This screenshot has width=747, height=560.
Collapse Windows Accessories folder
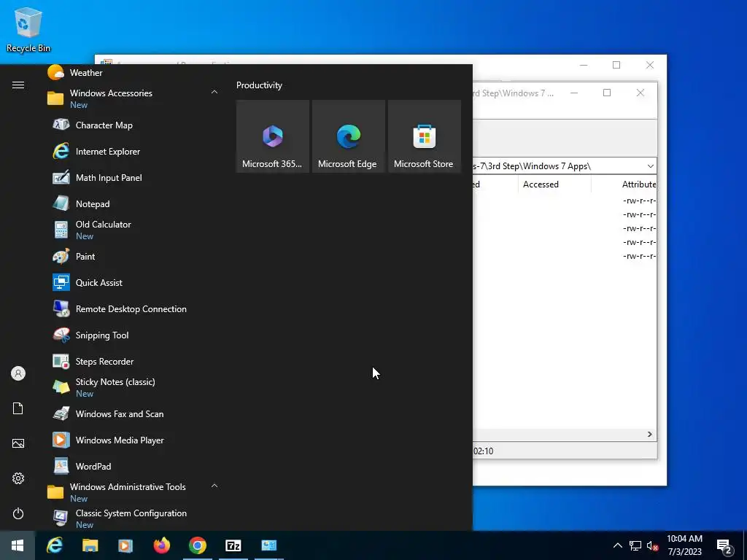pyautogui.click(x=214, y=92)
